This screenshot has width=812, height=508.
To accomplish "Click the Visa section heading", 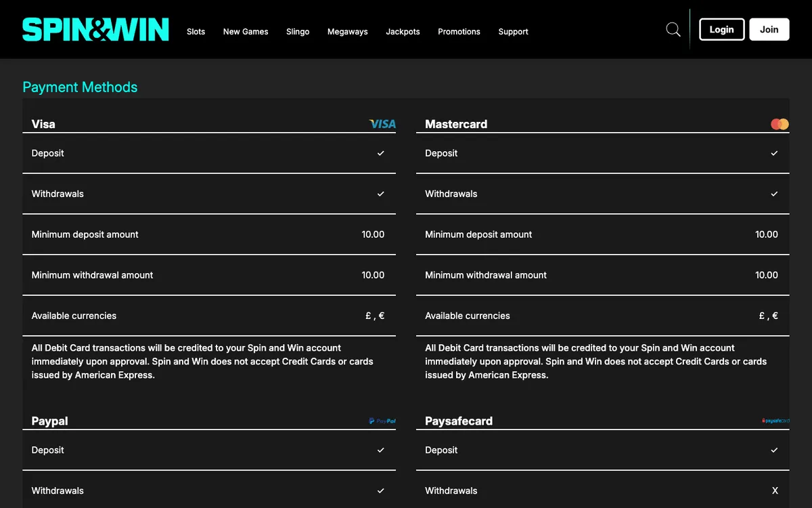I will (43, 124).
